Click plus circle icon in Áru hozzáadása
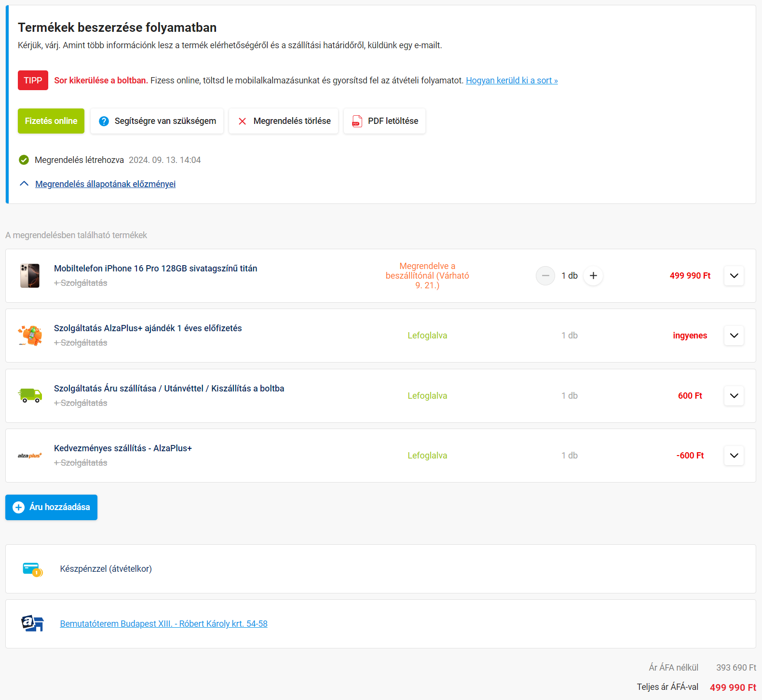Viewport: 762px width, 700px height. 18,507
